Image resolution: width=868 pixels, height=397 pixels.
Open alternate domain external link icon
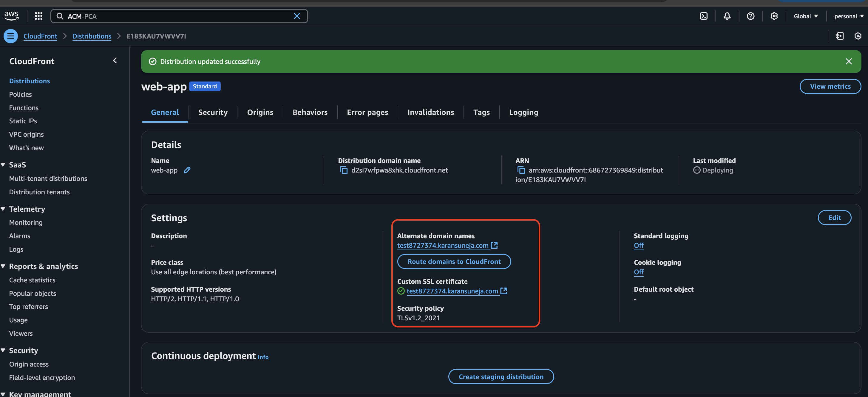(494, 245)
